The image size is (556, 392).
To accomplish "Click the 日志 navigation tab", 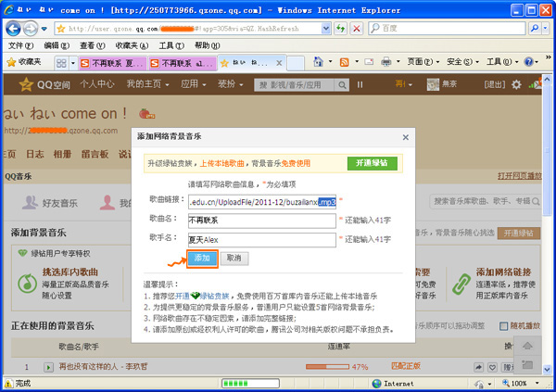I will [35, 154].
